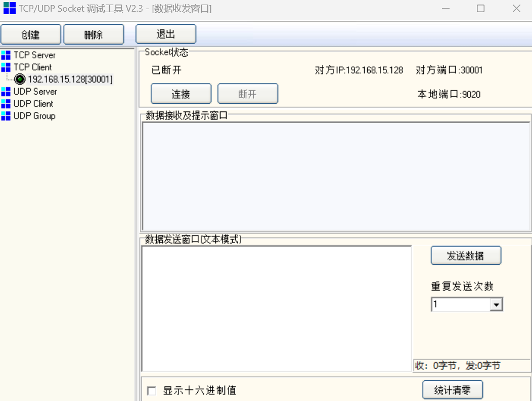This screenshot has height=401, width=532.
Task: Click the UDP Client tree icon
Action: tap(6, 104)
